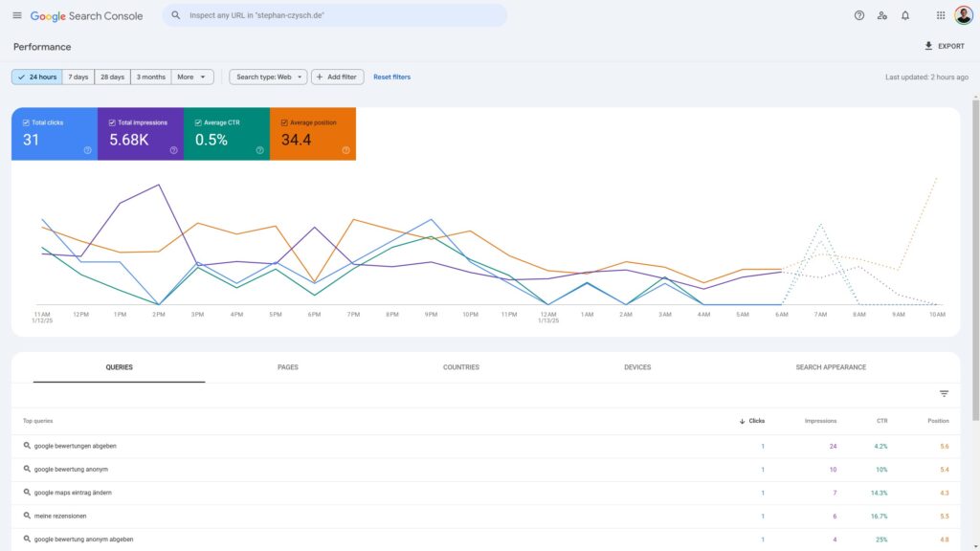Expand the More date range dropdown
980x551 pixels.
(191, 77)
